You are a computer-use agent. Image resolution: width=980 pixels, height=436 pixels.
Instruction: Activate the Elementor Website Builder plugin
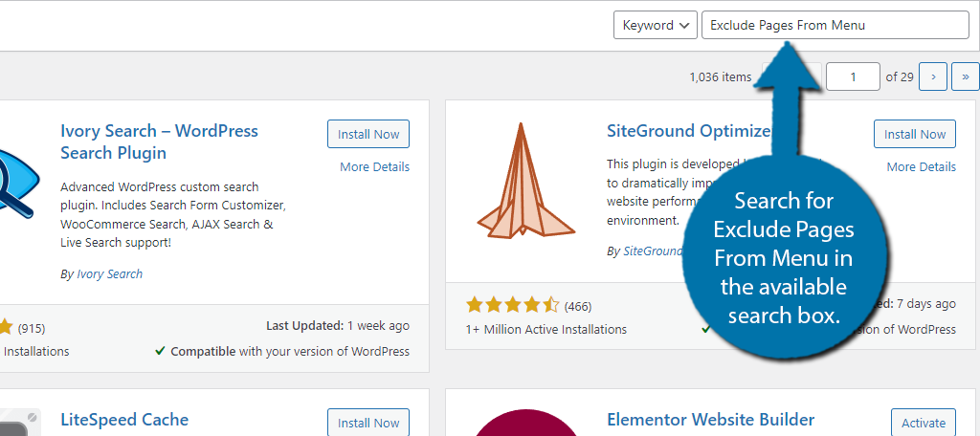pyautogui.click(x=924, y=423)
